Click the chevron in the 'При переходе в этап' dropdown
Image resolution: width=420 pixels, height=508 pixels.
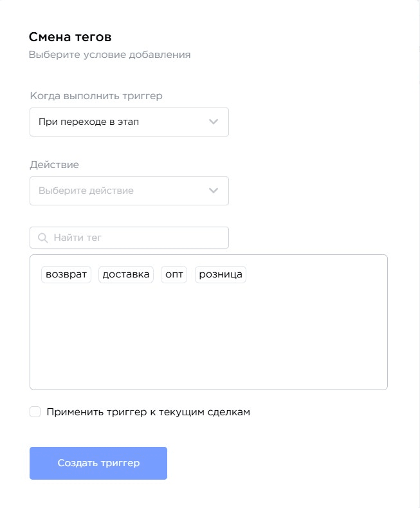pyautogui.click(x=214, y=122)
